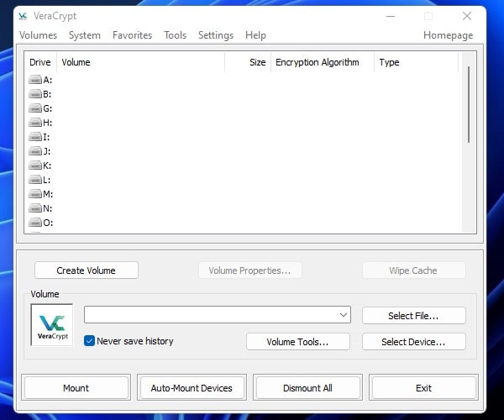The image size is (504, 420).
Task: Select the L: drive icon
Action: pos(35,179)
